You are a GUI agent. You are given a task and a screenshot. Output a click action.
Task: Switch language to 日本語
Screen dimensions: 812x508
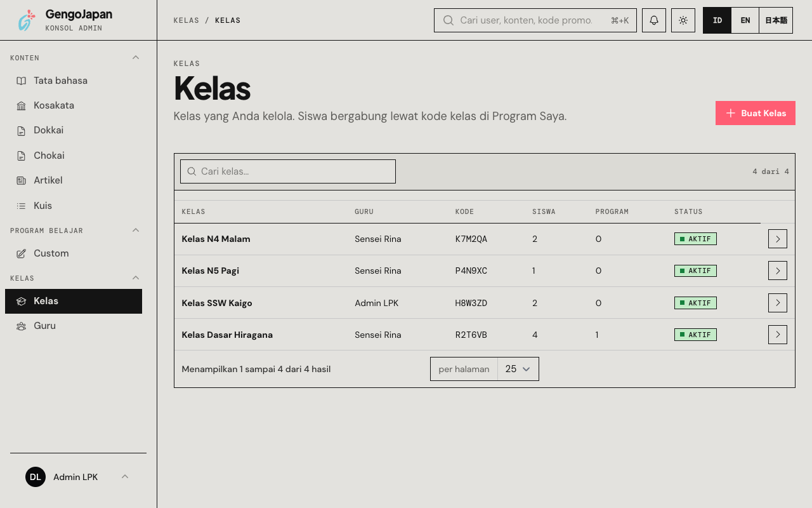coord(776,20)
